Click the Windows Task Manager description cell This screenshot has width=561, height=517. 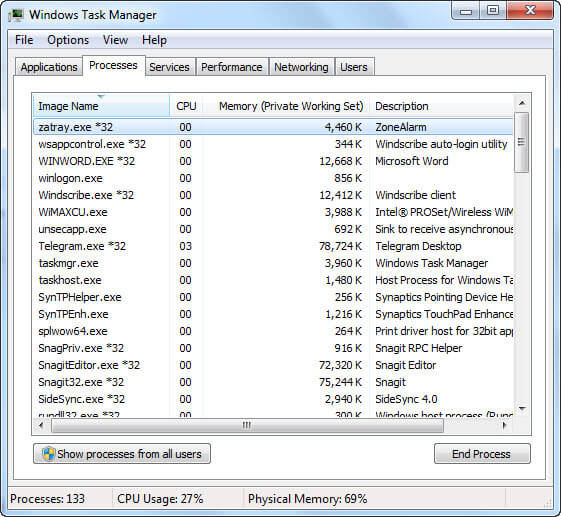coord(431,263)
